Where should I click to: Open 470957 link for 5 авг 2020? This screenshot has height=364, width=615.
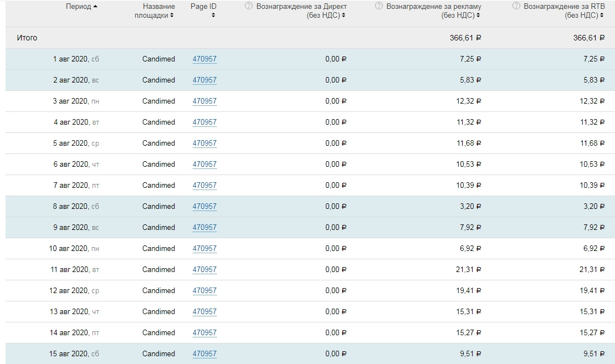(204, 143)
